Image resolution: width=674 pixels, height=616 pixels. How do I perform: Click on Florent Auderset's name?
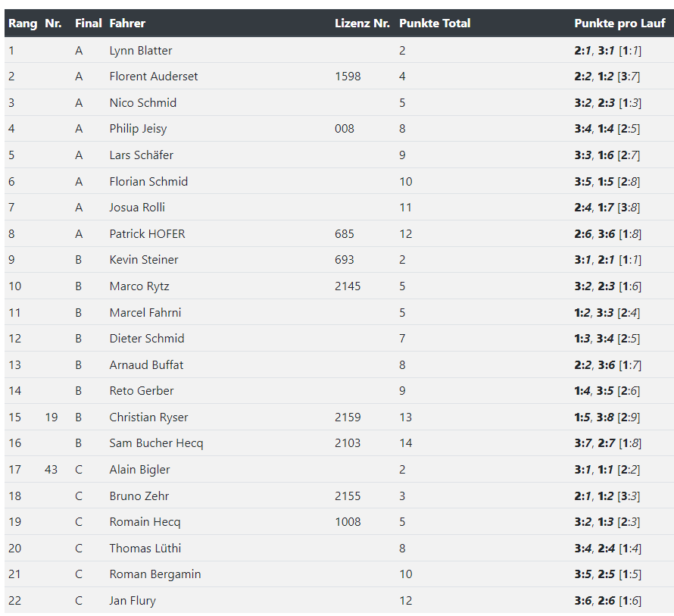coord(154,77)
